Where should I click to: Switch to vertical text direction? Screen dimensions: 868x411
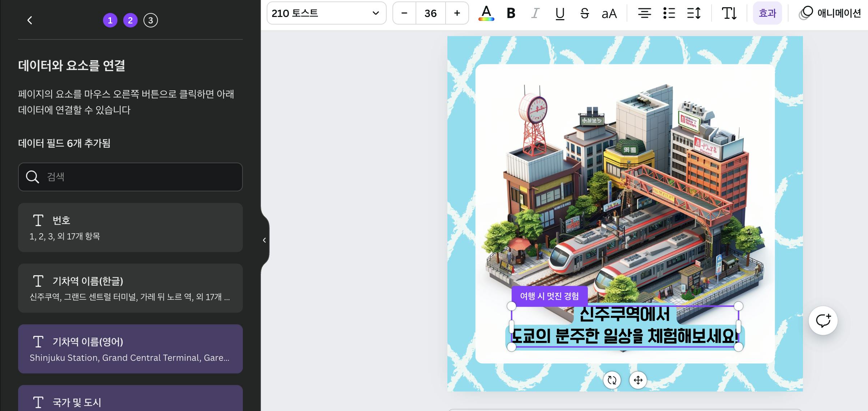click(729, 13)
